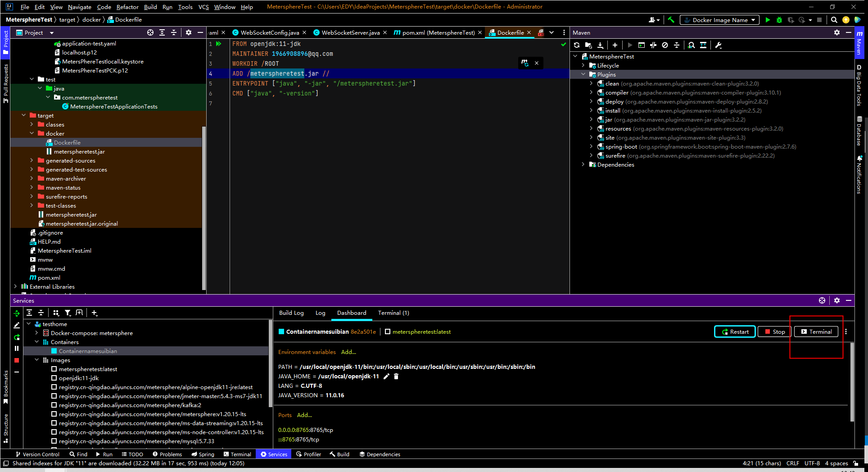Edit JAVA_HOME variable with pencil icon
Screen dimensions: 868x472
386,377
